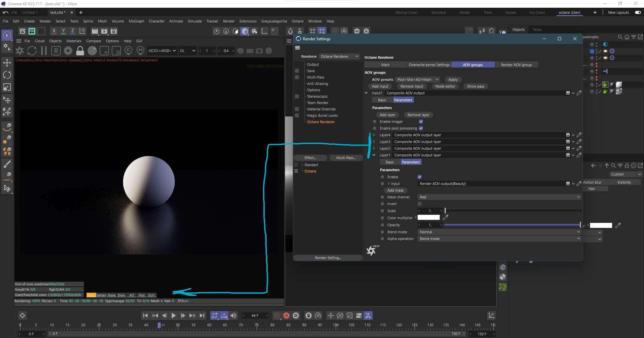The height and width of the screenshot is (338, 644).
Task: Expand the Layer4 composite AOV output layer
Action: (x=374, y=135)
